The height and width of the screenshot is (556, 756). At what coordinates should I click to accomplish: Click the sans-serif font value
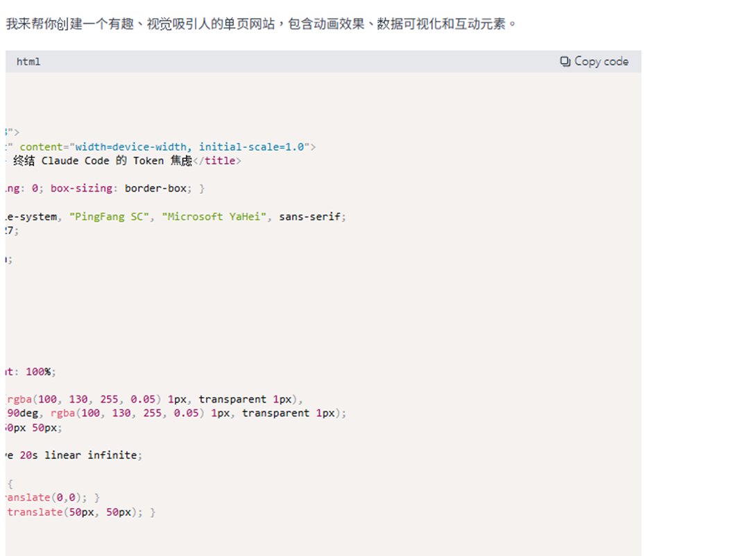[309, 217]
